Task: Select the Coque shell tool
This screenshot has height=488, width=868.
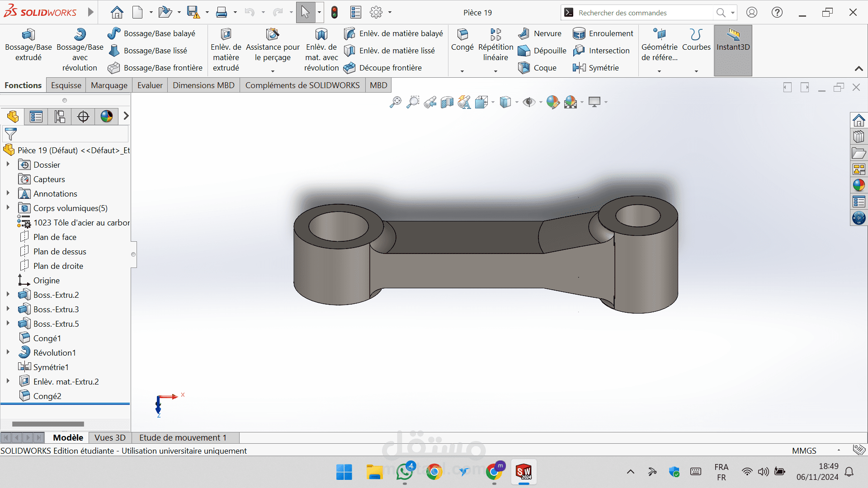Action: tap(538, 68)
